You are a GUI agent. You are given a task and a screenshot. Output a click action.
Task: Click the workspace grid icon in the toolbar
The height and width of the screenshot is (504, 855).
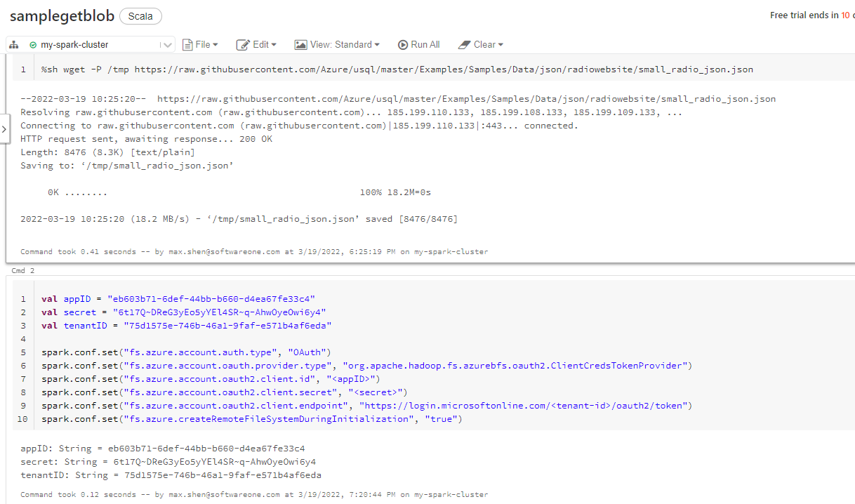[13, 44]
